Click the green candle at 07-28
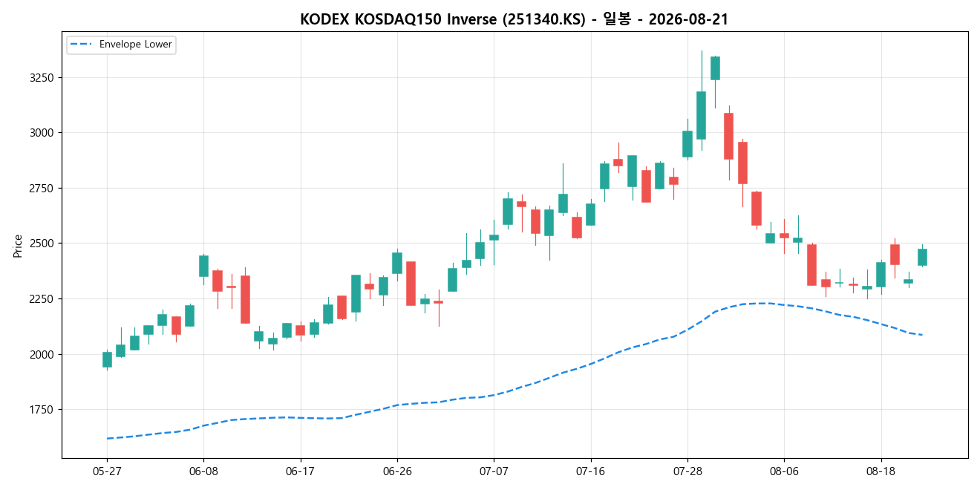980x490 pixels. click(x=687, y=144)
